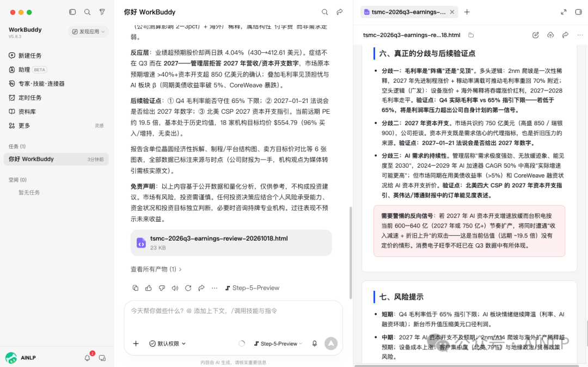This screenshot has height=367, width=588.
Task: Open the 默认权限 permissions dropdown
Action: tap(167, 344)
